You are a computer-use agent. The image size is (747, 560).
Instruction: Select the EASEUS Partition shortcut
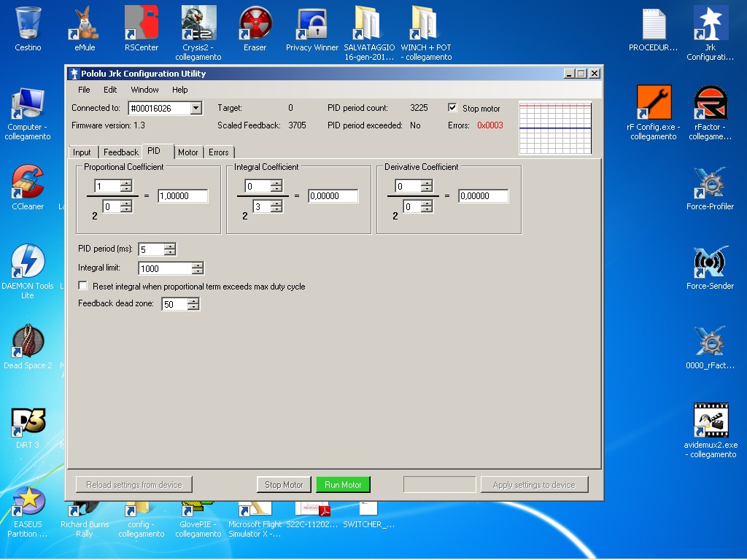[28, 501]
